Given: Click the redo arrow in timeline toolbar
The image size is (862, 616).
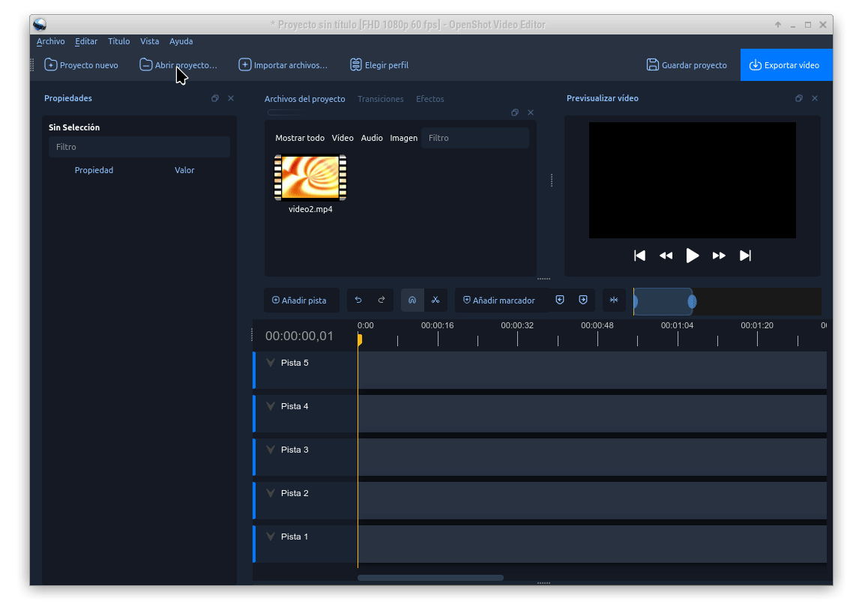Looking at the screenshot, I should tap(381, 301).
